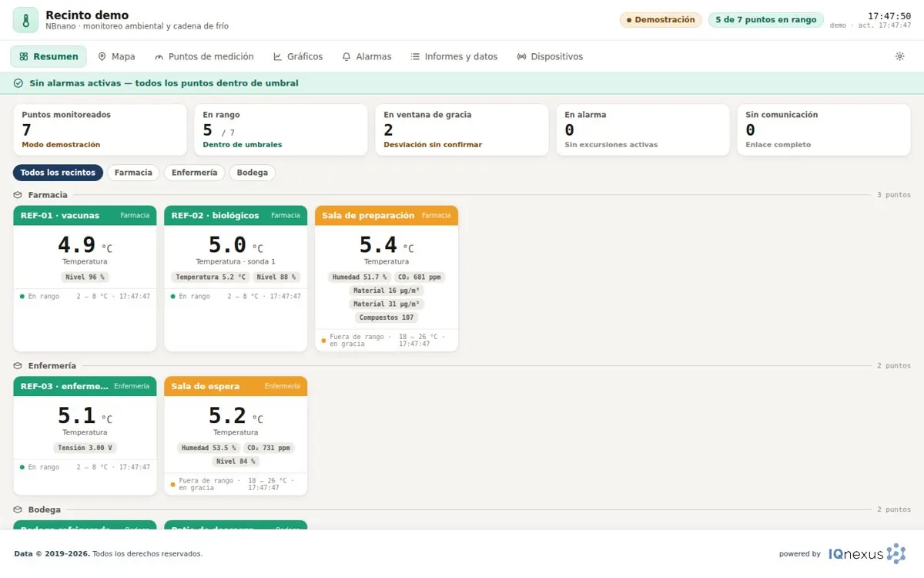Click the Recinto demo title
Screen dimensions: 924x578
coord(87,15)
